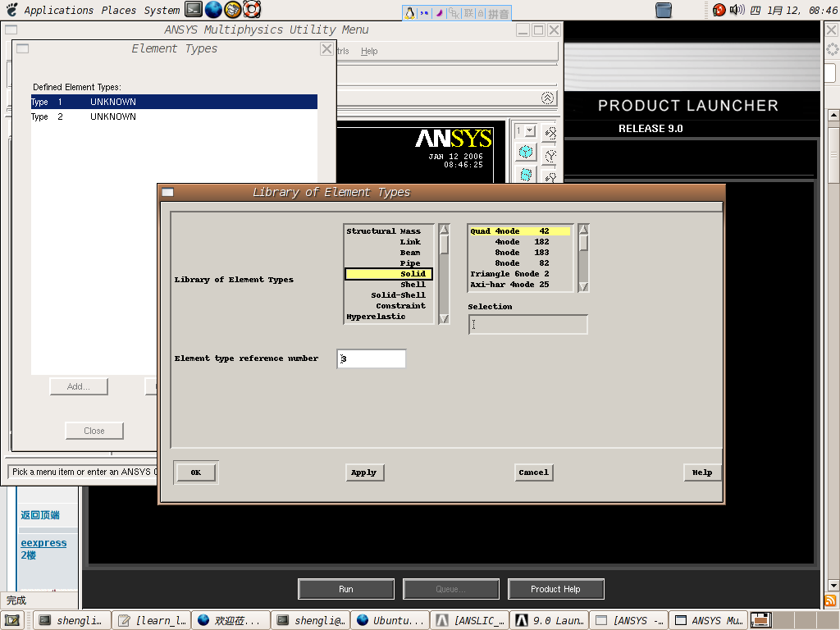Open the red update notifier icon

point(719,10)
